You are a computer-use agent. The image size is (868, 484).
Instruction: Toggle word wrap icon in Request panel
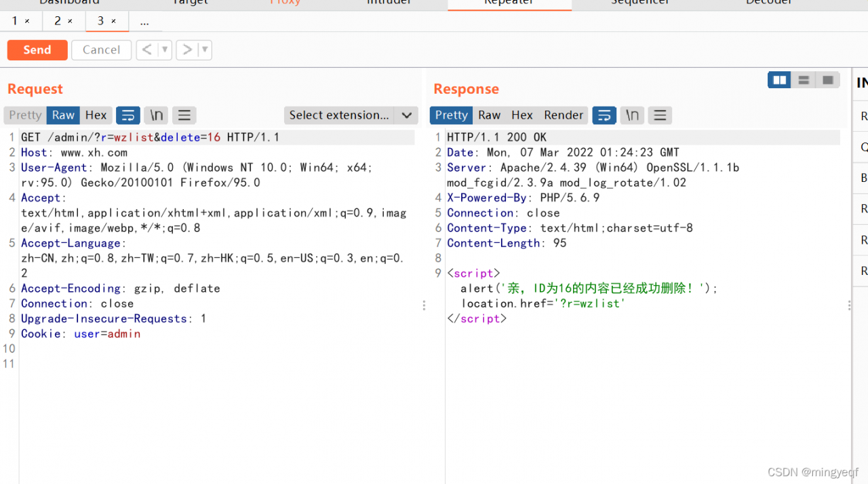click(x=128, y=115)
